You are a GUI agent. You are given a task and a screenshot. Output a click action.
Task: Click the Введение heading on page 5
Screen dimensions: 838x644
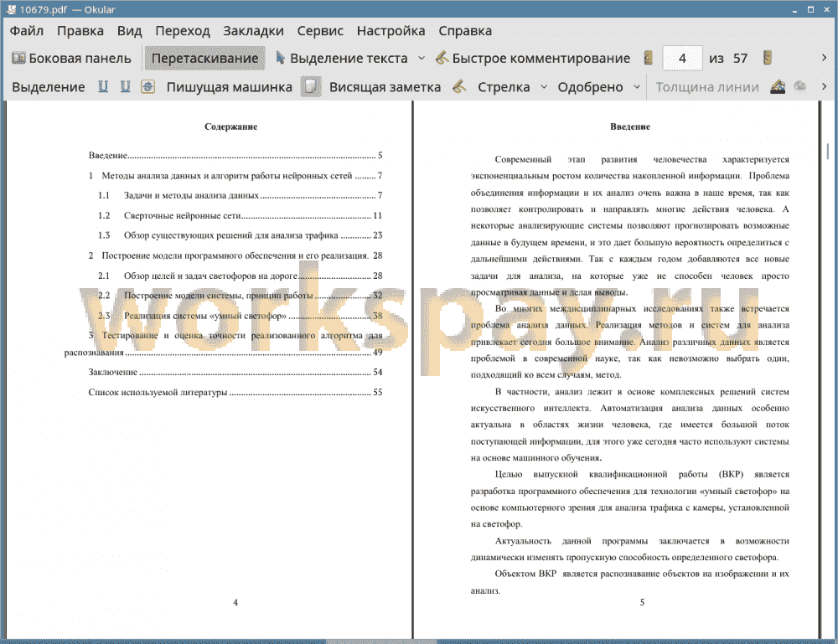click(x=630, y=126)
